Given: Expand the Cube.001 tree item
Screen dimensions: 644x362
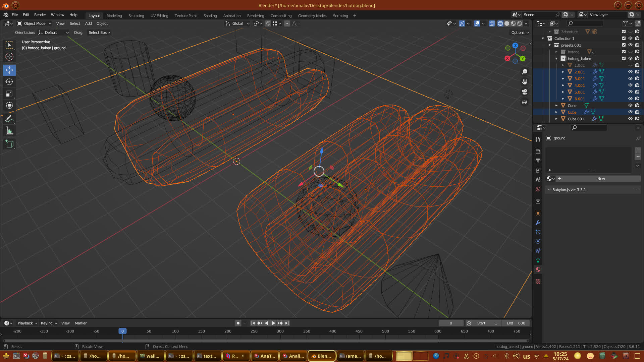Looking at the screenshot, I should coord(556,119).
